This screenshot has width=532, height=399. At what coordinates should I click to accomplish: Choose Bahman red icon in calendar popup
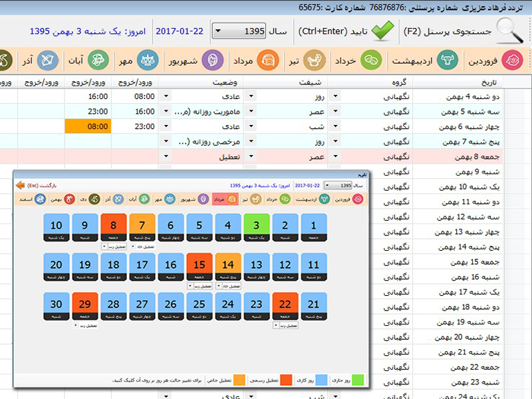click(x=70, y=199)
